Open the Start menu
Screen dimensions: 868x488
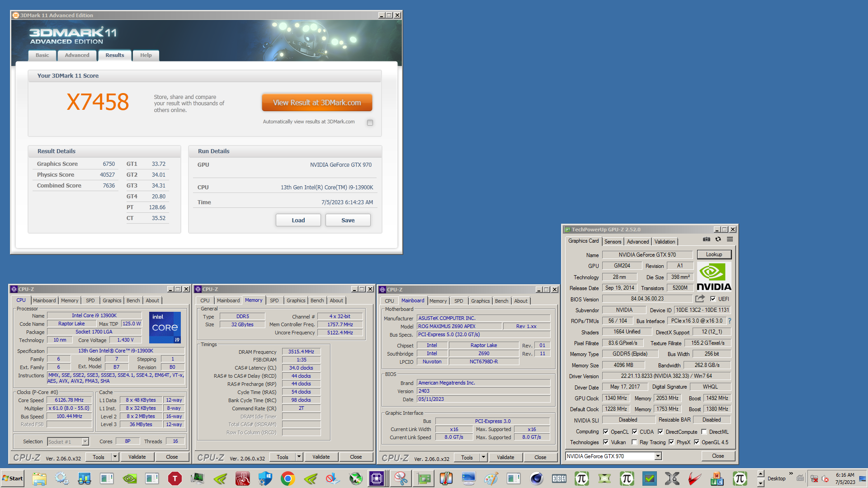13,479
